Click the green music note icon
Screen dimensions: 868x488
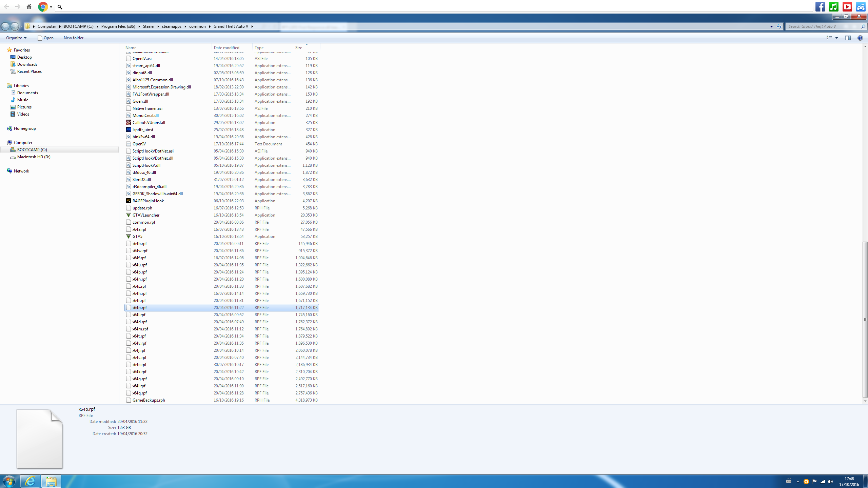833,7
